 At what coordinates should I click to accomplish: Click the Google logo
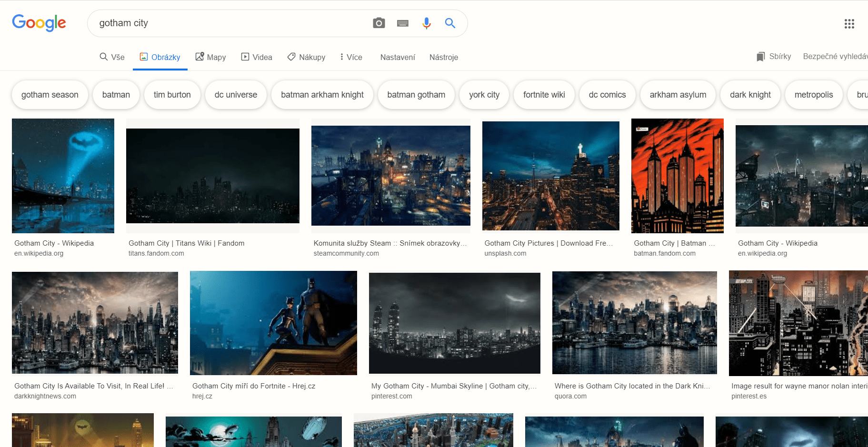[x=39, y=23]
